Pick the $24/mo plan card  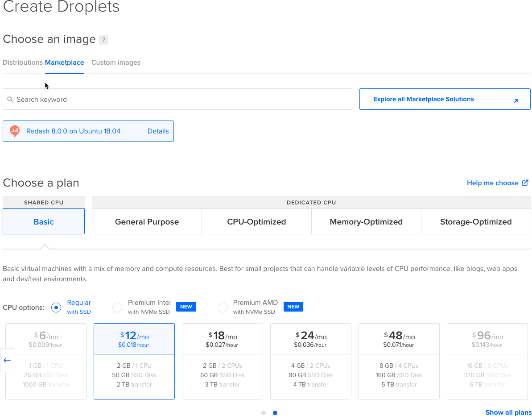click(311, 362)
